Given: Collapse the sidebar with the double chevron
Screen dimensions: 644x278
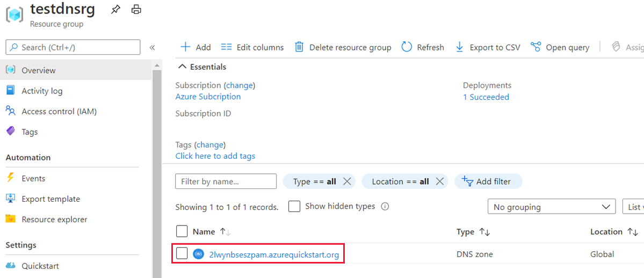Looking at the screenshot, I should tap(152, 47).
